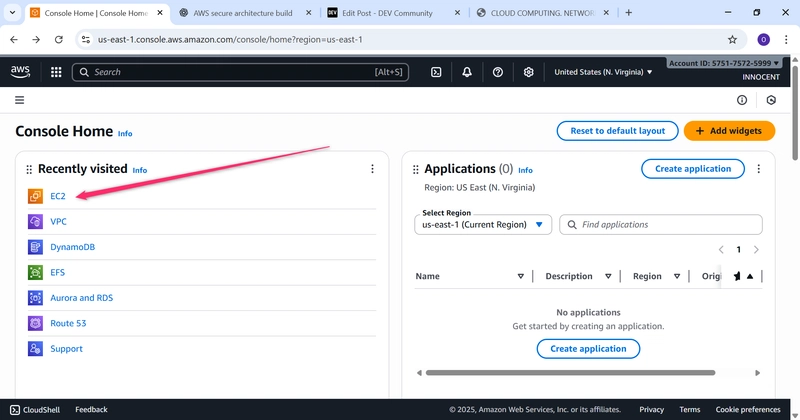This screenshot has width=800, height=420.
Task: Close the AWS secure architecture build tab
Action: coord(308,13)
